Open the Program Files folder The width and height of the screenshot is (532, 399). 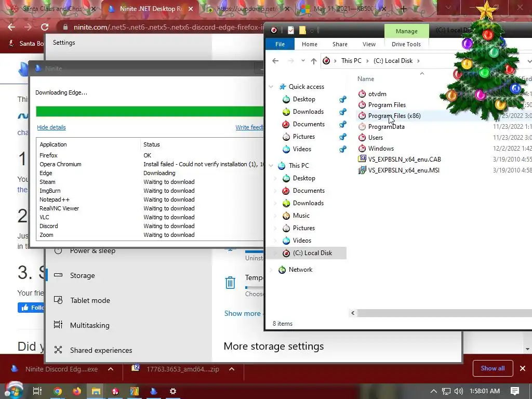387,105
